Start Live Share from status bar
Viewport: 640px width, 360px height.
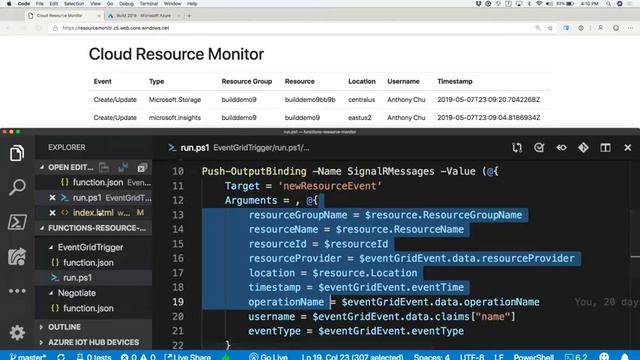pyautogui.click(x=188, y=357)
